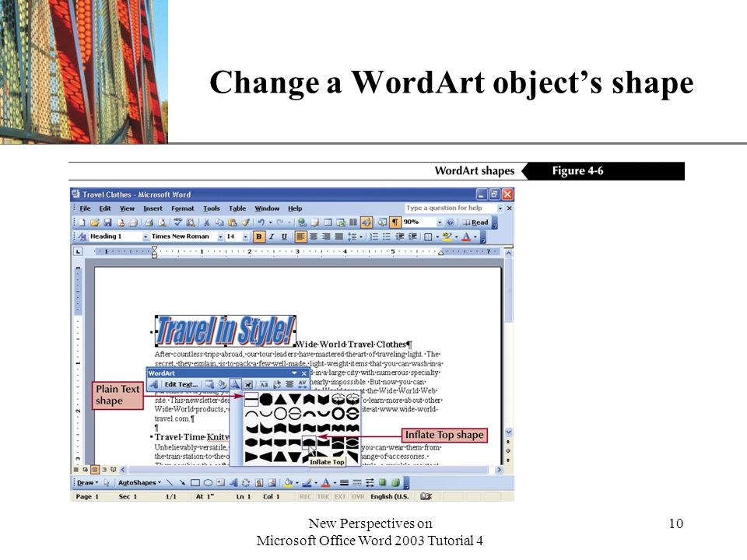Toggle Show/Hide paragraph marks button

tap(395, 222)
